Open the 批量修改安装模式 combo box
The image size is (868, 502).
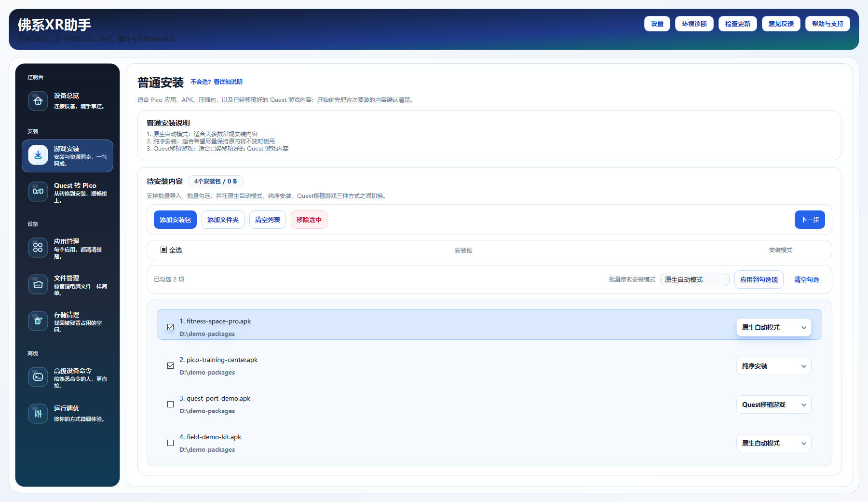(694, 279)
